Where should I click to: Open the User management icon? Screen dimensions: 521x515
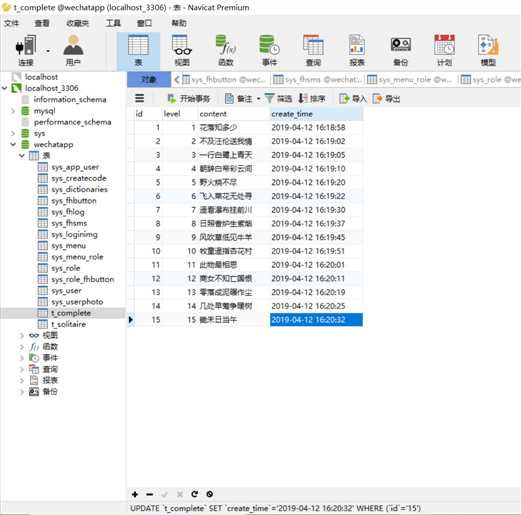point(73,50)
